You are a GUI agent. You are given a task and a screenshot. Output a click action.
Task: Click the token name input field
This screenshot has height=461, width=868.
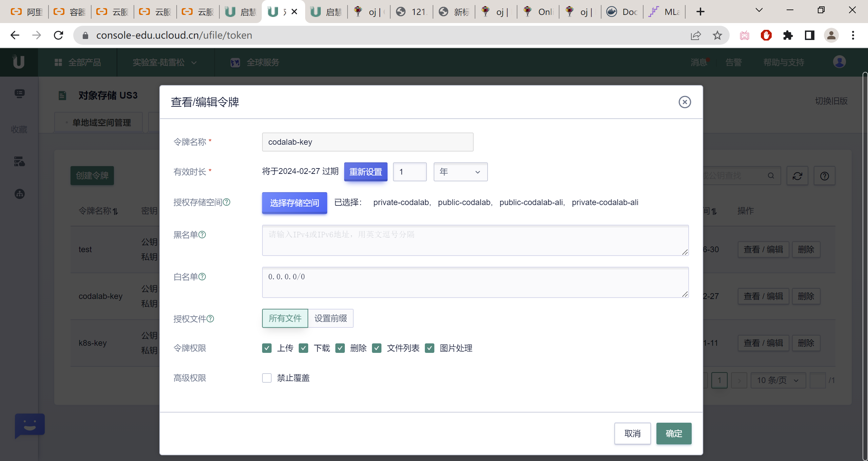[x=368, y=142]
